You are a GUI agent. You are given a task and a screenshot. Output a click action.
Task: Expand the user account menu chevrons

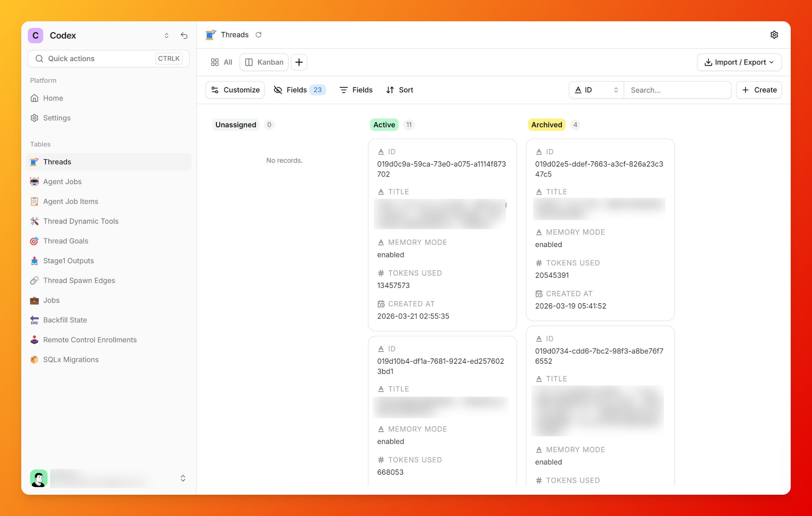coord(183,478)
